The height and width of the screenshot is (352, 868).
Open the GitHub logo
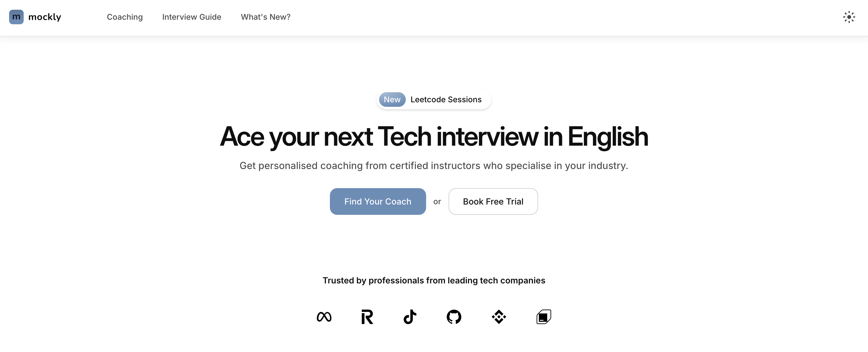pos(454,316)
